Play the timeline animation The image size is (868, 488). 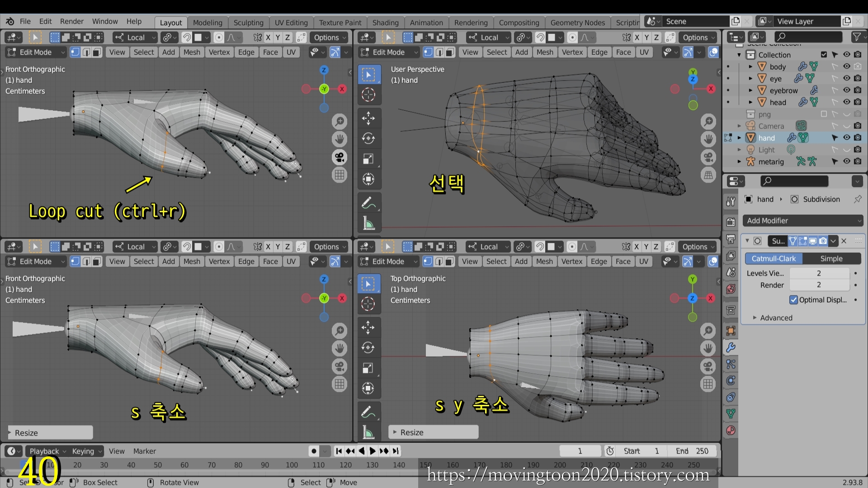(372, 451)
